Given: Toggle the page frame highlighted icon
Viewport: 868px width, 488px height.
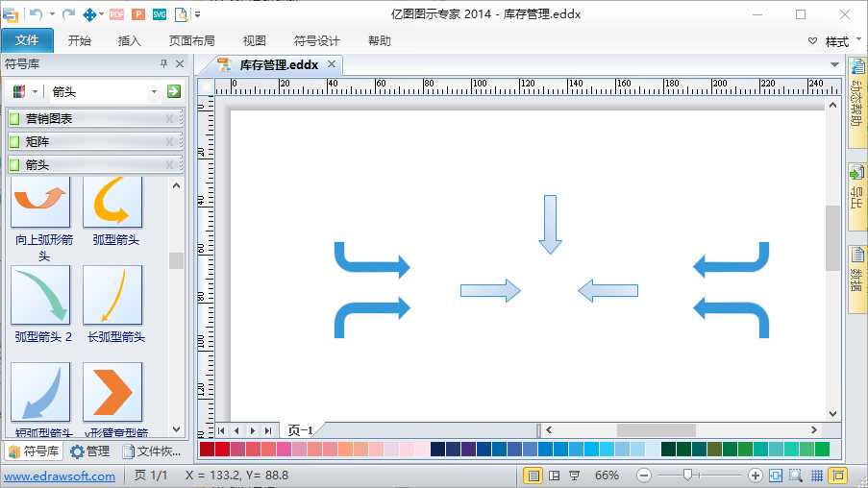Looking at the screenshot, I should point(838,476).
